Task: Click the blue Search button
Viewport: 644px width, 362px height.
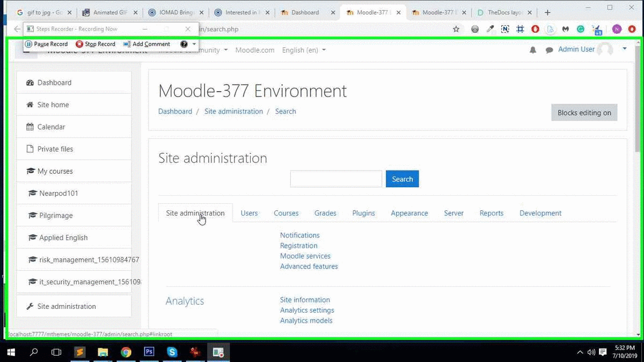Action: click(402, 179)
